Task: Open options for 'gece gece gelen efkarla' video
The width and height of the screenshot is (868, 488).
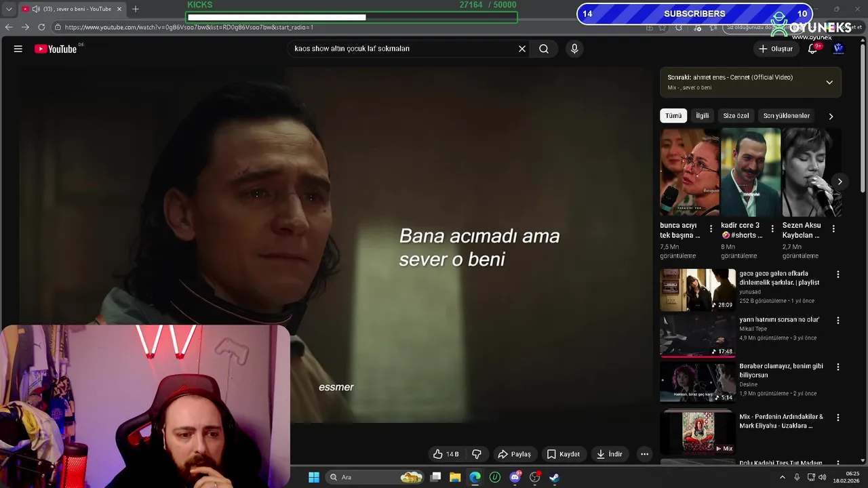Action: coord(838,274)
